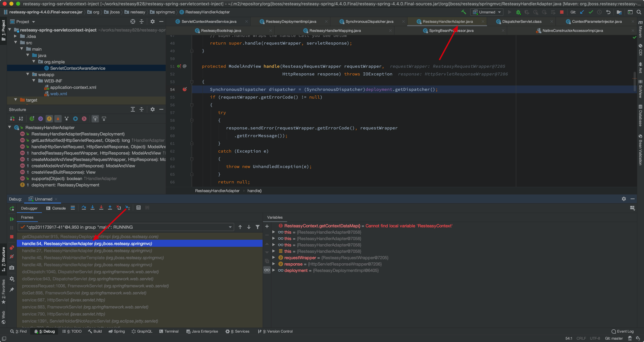644x342 pixels.
Task: Toggle Mute Breakpoints in the debug sidebar
Action: coord(12,257)
